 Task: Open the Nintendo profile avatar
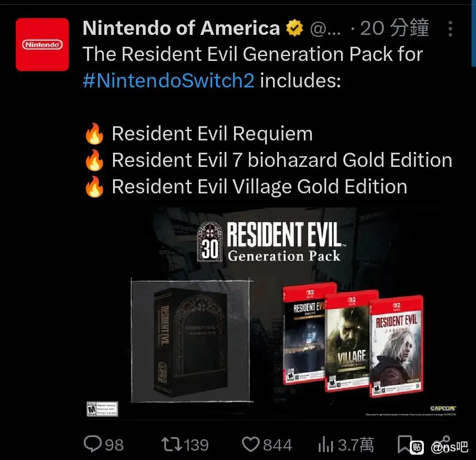42,44
